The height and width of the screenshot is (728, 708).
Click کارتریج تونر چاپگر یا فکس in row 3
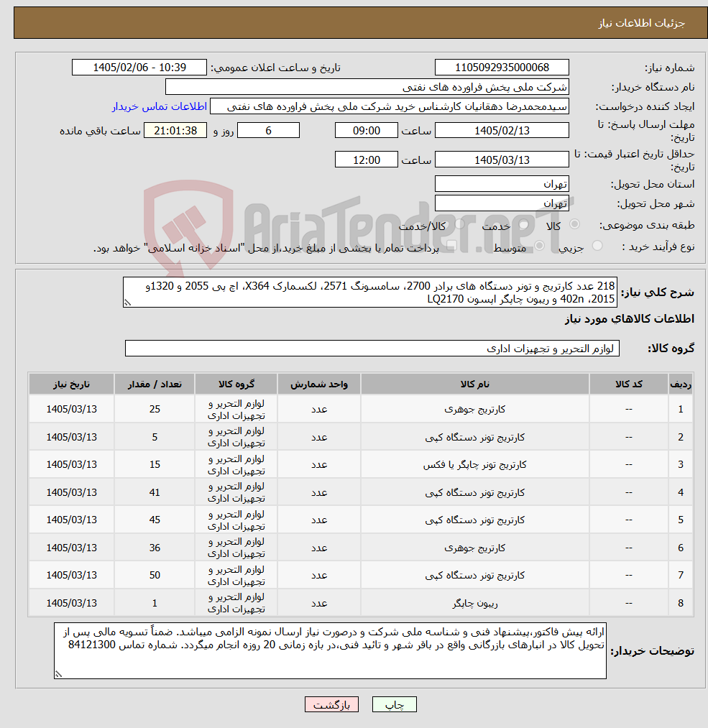pyautogui.click(x=475, y=464)
